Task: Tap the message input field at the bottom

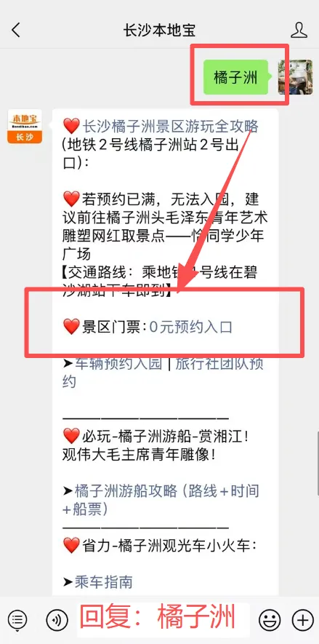Action: click(163, 619)
